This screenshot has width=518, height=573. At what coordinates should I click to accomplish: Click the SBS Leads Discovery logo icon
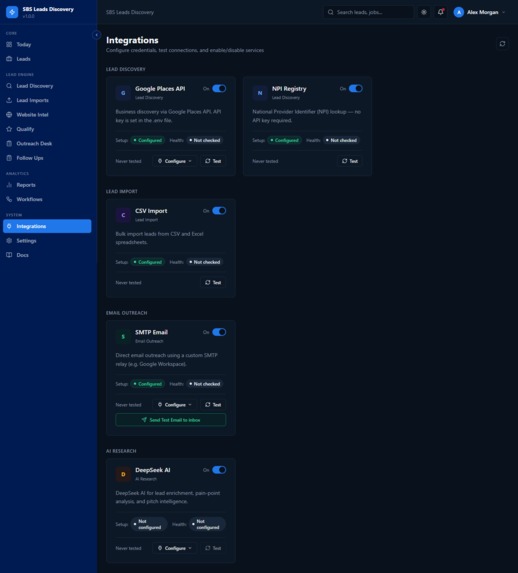point(12,12)
